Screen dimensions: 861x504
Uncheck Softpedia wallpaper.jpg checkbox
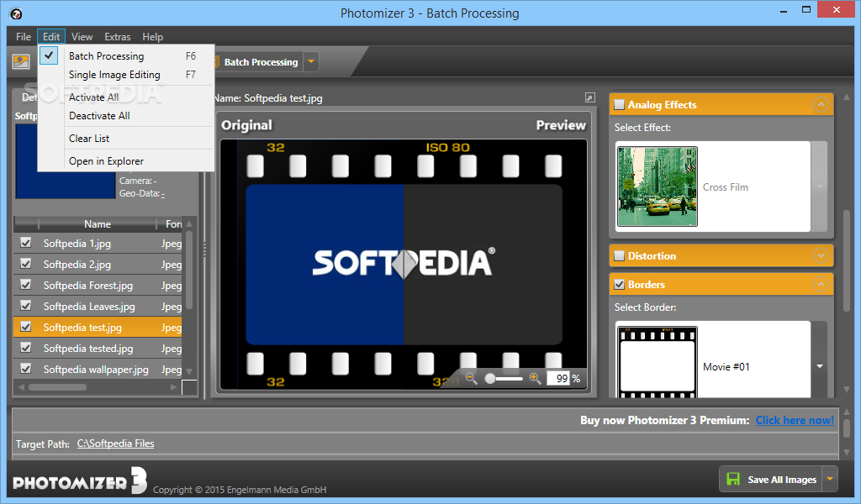[25, 368]
